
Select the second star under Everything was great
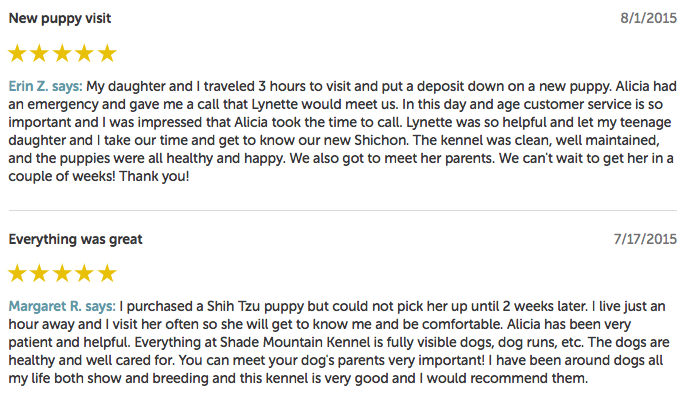[40, 273]
